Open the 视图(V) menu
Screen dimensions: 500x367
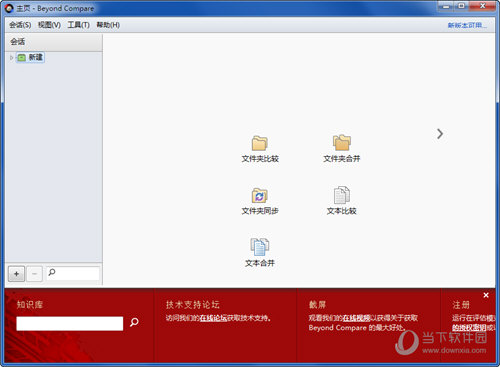point(49,25)
